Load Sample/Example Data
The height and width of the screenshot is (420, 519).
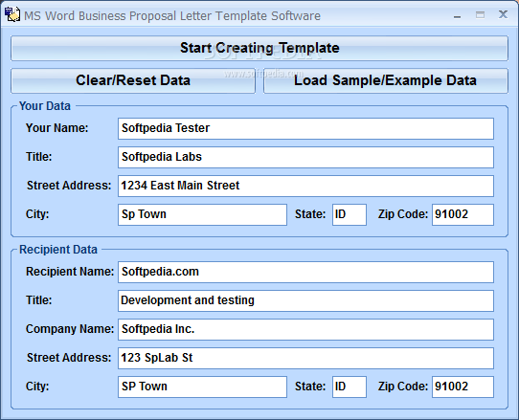point(386,80)
